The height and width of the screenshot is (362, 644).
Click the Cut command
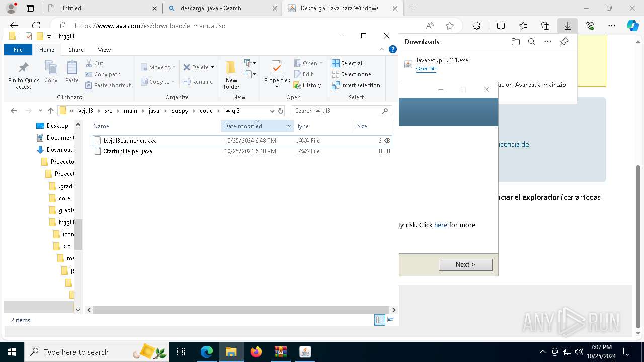click(x=95, y=63)
